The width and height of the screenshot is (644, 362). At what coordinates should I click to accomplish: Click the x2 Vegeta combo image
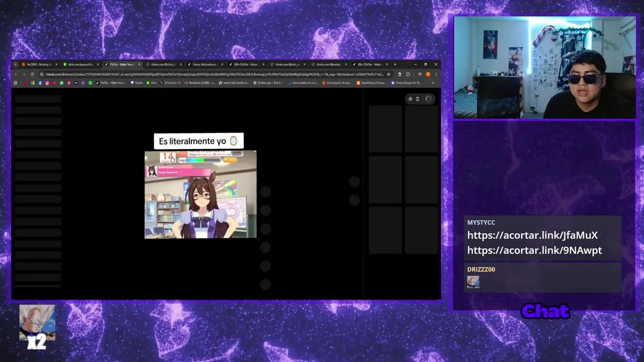coord(37,327)
